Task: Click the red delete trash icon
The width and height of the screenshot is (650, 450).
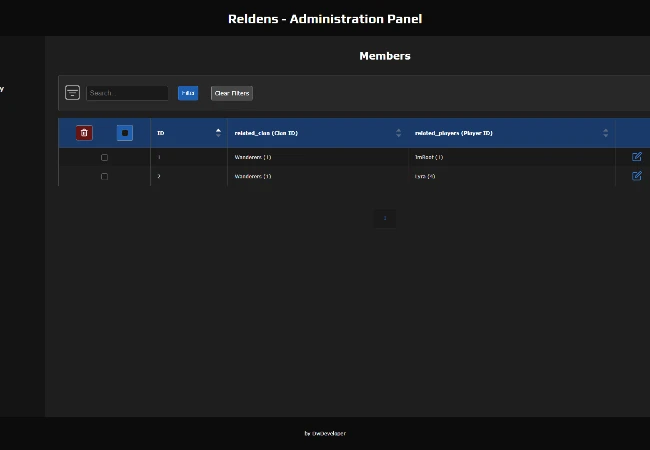Action: [x=84, y=133]
